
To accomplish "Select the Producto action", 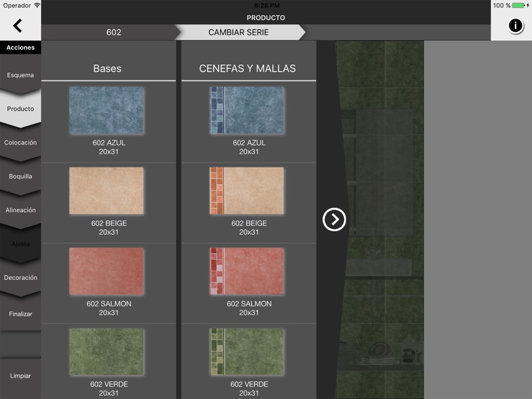I will click(20, 109).
